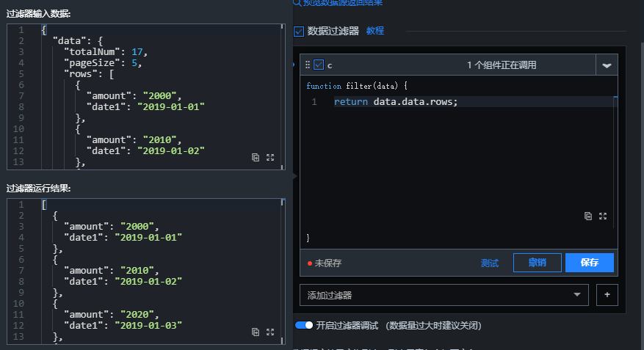The height and width of the screenshot is (350, 644).
Task: Click the filter run result scrollbar
Action: (x=283, y=271)
